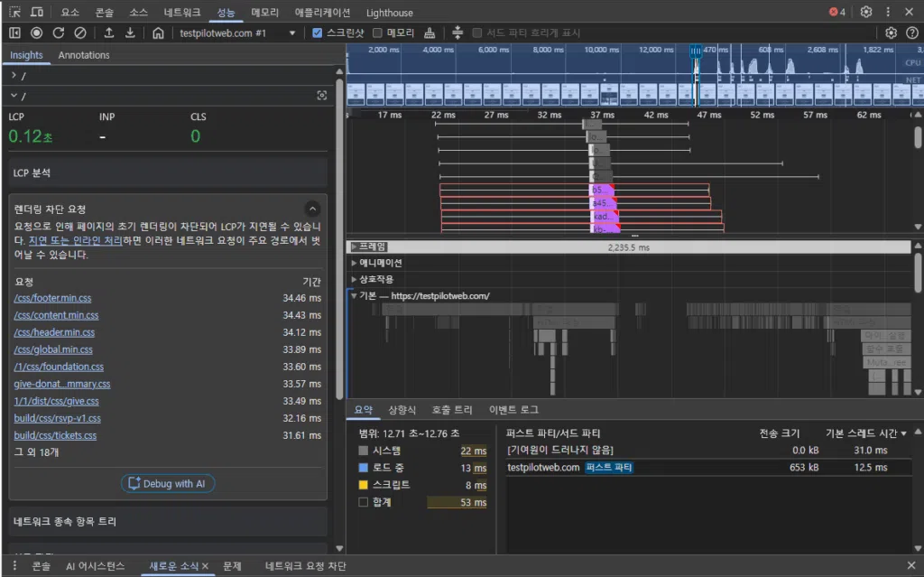Open the /css/footer.min.css request link

51,298
